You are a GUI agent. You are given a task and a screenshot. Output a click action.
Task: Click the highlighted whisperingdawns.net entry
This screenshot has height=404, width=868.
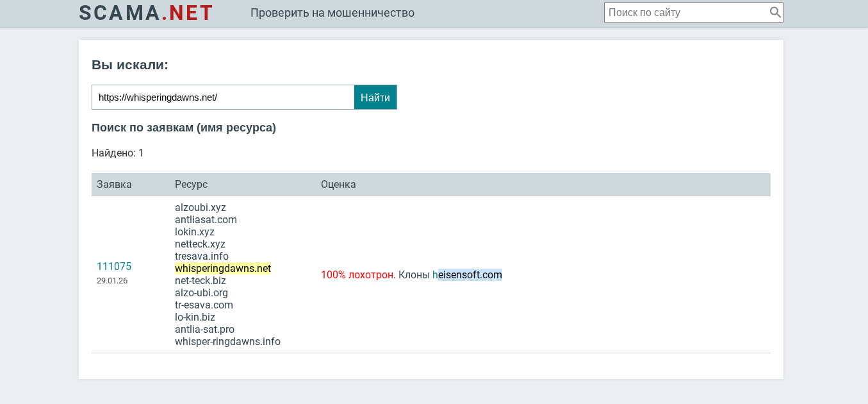pyautogui.click(x=223, y=268)
